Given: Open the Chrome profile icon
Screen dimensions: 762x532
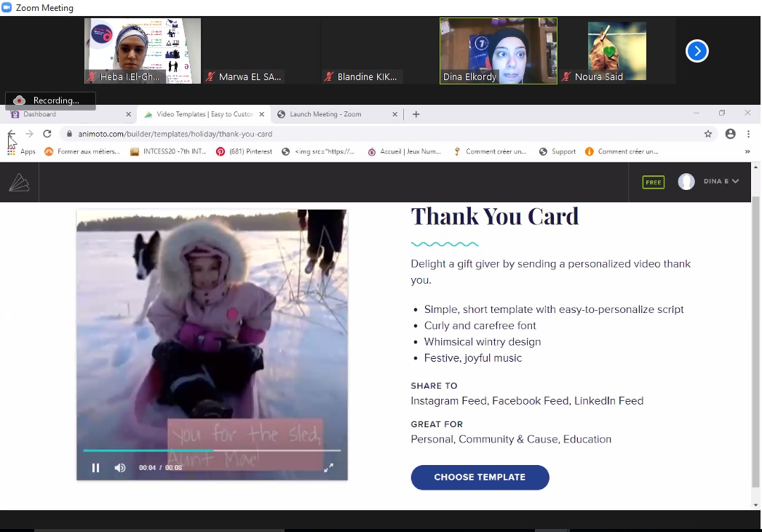Looking at the screenshot, I should pyautogui.click(x=730, y=134).
